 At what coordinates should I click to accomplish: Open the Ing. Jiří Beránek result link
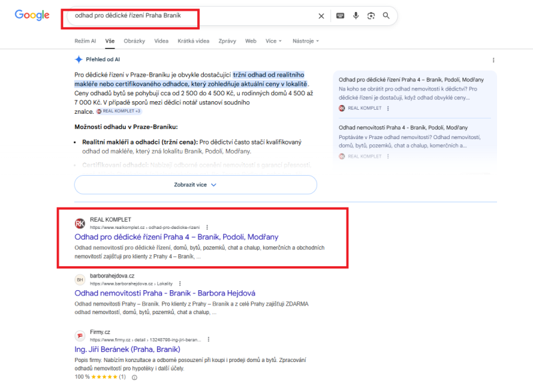click(x=127, y=349)
